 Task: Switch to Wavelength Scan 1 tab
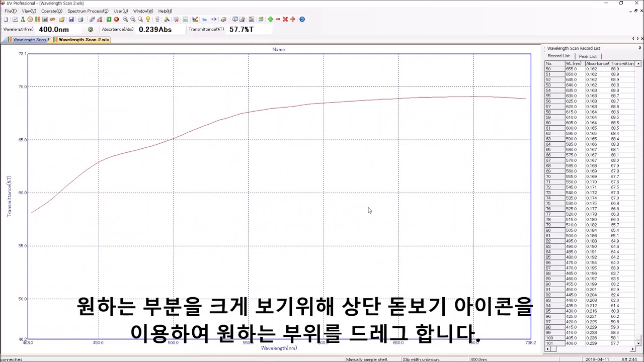click(28, 40)
